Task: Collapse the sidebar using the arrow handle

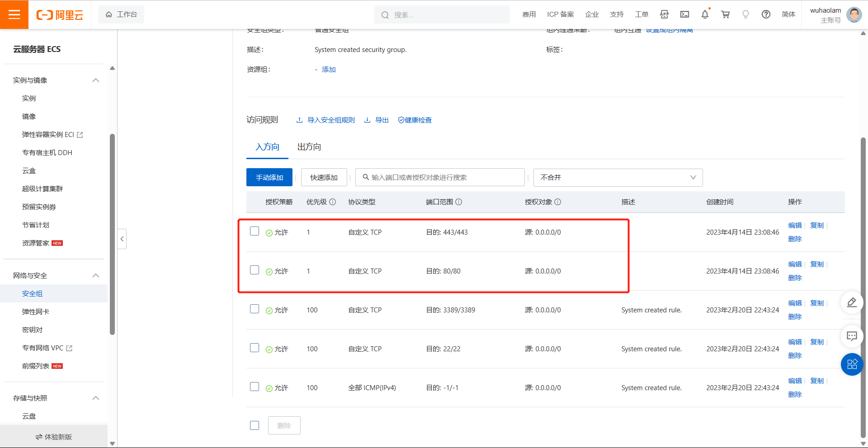Action: (122, 239)
